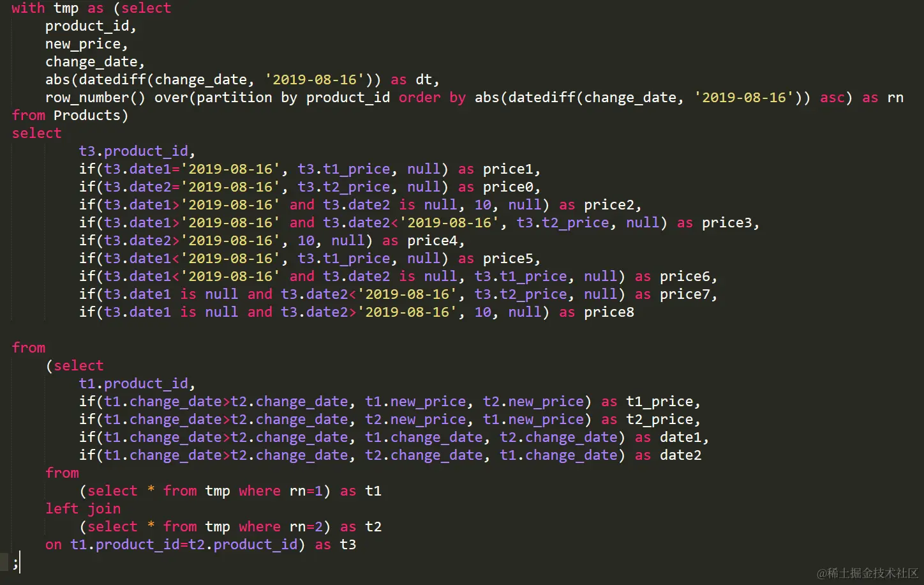The image size is (924, 585).
Task: Click 'date2' alias ending the subquery select list
Action: click(x=681, y=455)
